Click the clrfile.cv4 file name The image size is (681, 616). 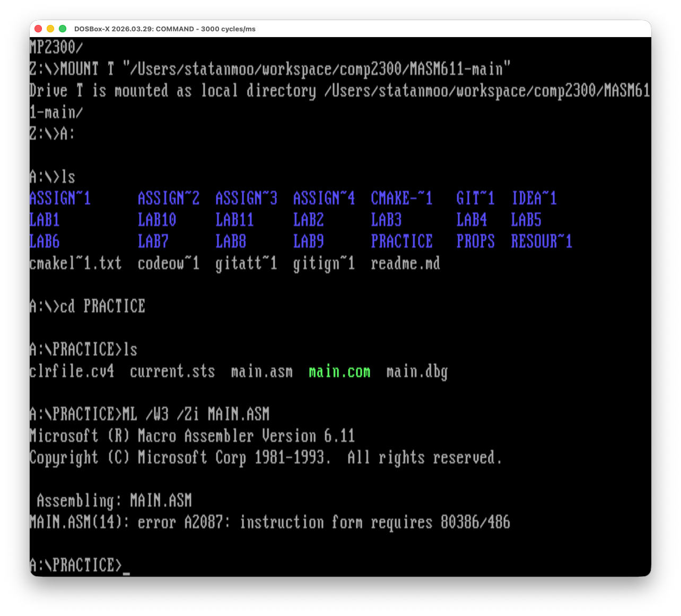pos(72,371)
